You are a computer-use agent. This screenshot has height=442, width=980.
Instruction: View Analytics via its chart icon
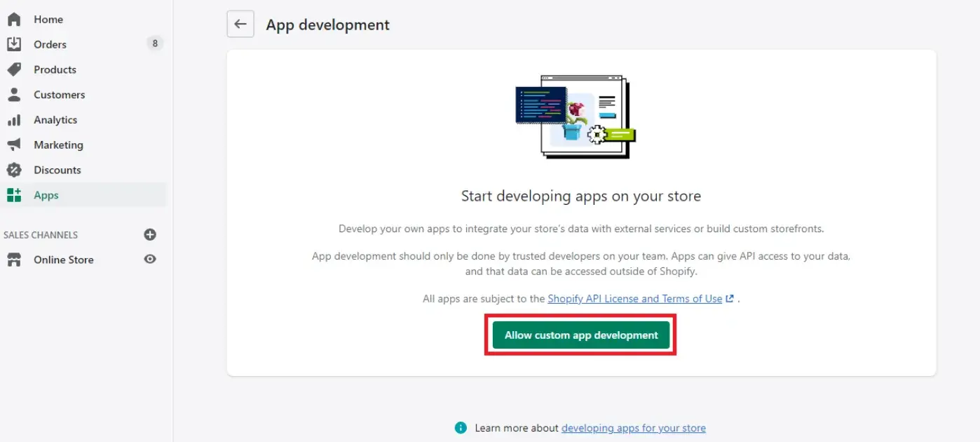coord(14,120)
